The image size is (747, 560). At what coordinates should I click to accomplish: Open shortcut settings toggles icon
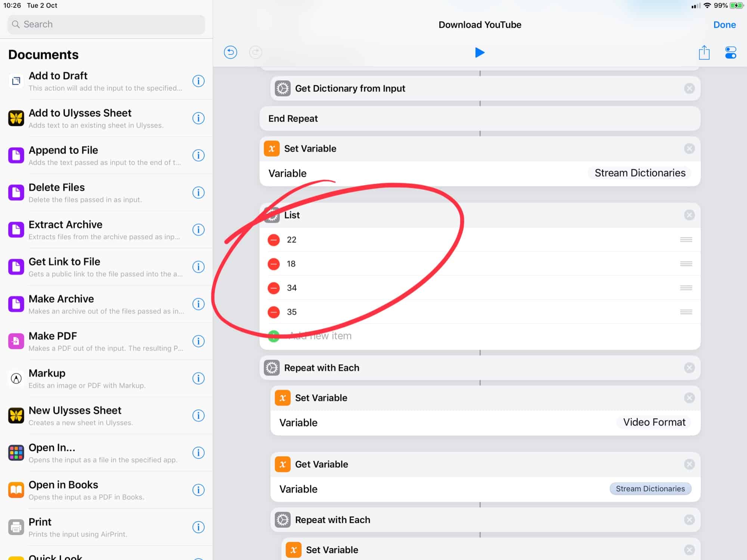(730, 52)
